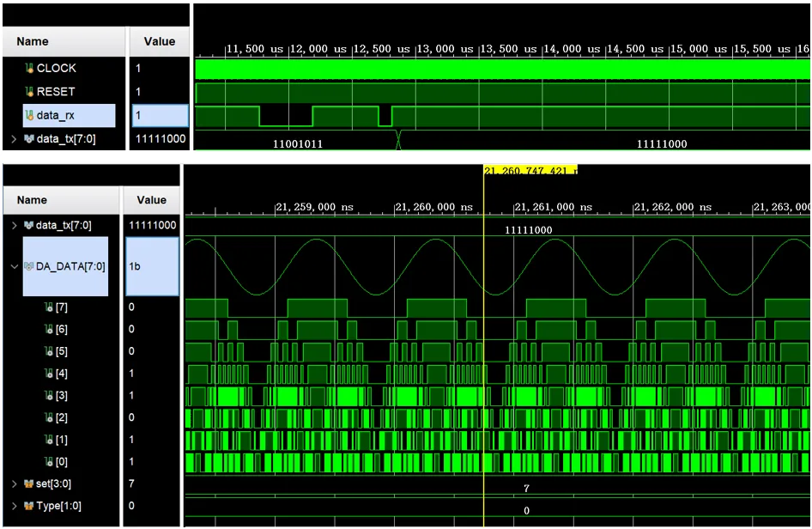812x529 pixels.
Task: Click the bit [7] signal icon
Action: (x=49, y=307)
